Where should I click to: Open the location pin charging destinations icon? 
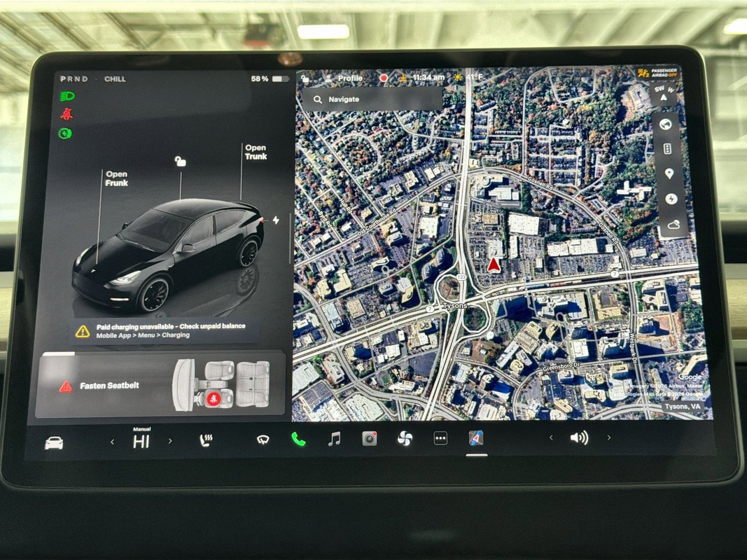[x=669, y=173]
